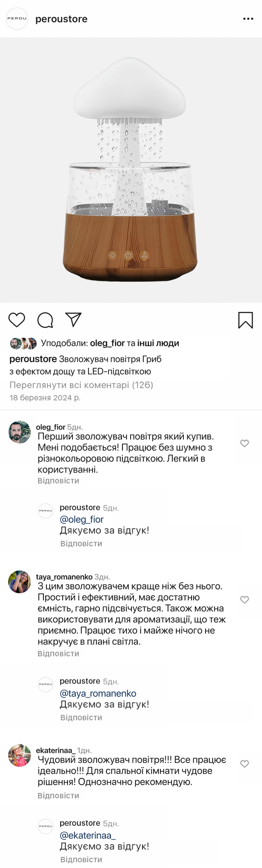Expand all comments link (126)

pyautogui.click(x=81, y=385)
